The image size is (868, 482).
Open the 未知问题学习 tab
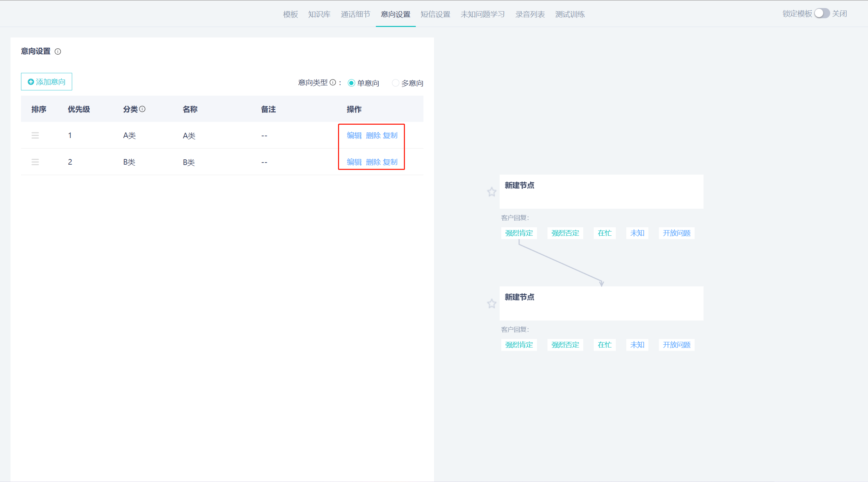[483, 14]
